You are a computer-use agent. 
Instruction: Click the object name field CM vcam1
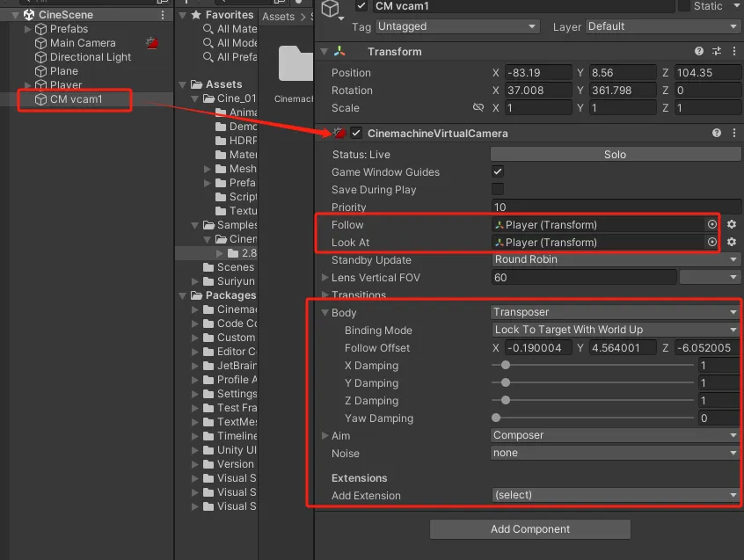523,6
